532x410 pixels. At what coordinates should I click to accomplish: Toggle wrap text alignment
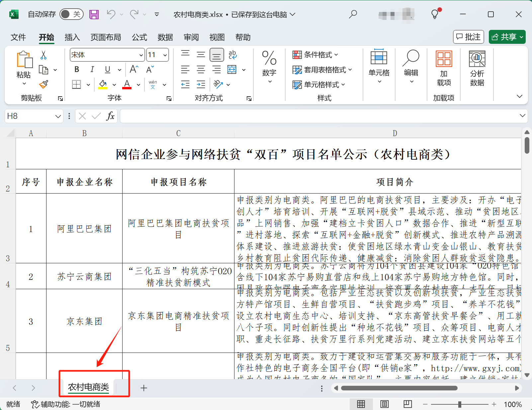(232, 54)
